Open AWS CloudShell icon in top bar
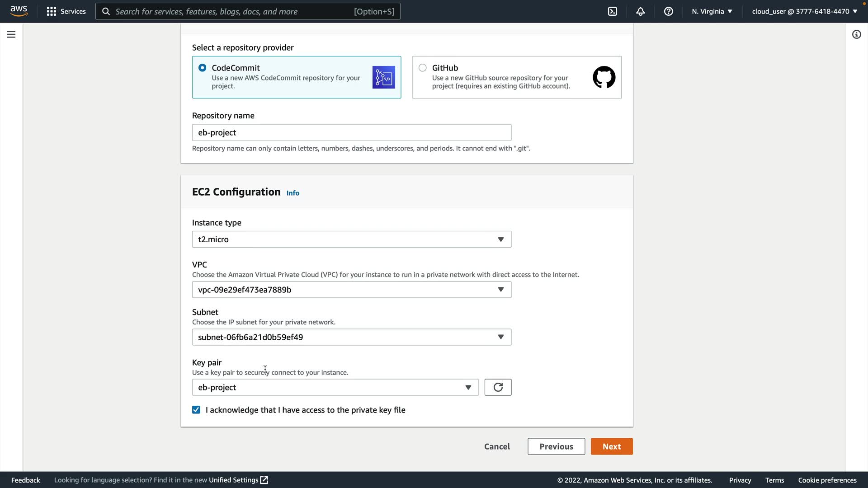The width and height of the screenshot is (868, 488). click(x=613, y=11)
